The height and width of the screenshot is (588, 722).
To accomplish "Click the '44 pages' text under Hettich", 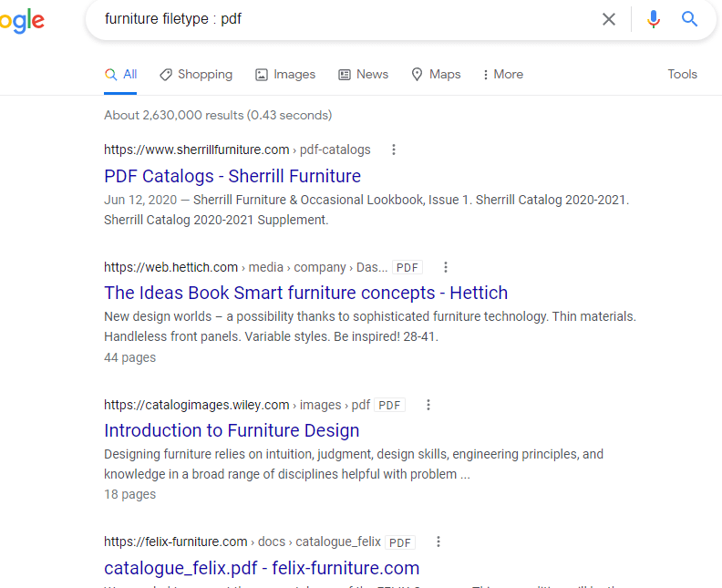I will (x=129, y=357).
